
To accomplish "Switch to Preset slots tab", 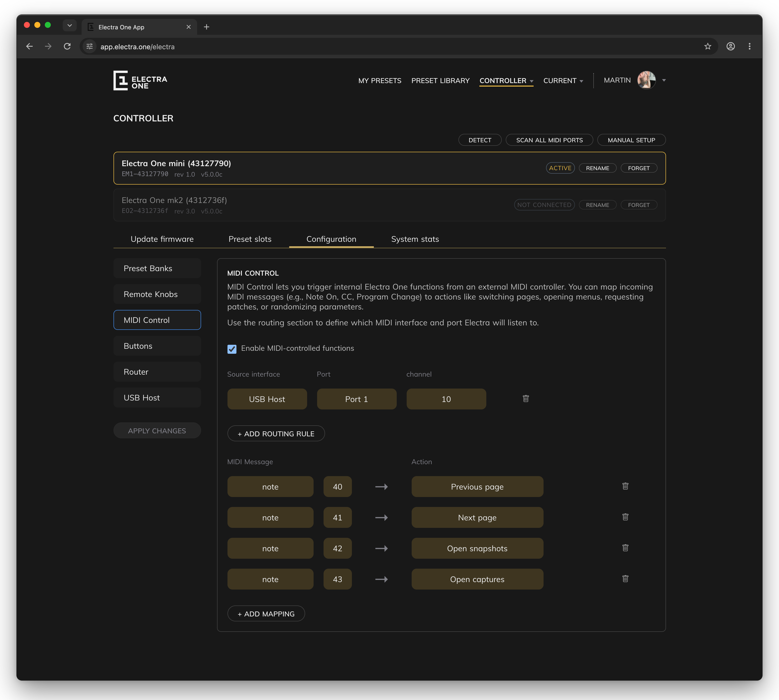I will [x=250, y=239].
